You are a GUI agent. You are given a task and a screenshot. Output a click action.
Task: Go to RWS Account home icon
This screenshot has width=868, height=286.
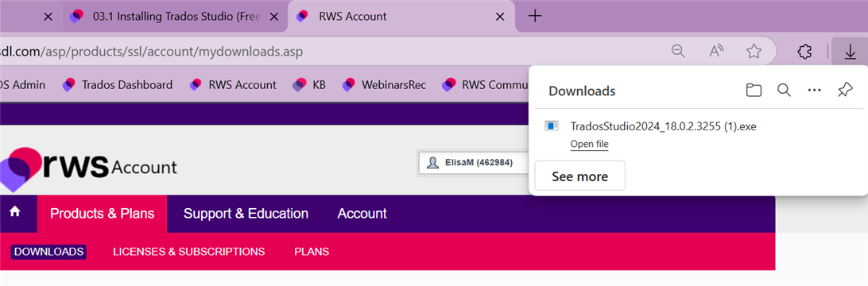coord(15,212)
